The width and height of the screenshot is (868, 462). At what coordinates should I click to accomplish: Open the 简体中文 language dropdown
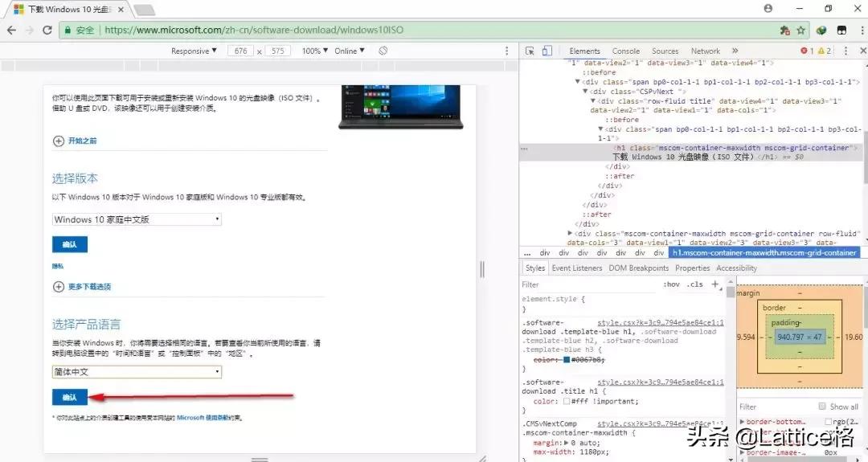point(137,372)
